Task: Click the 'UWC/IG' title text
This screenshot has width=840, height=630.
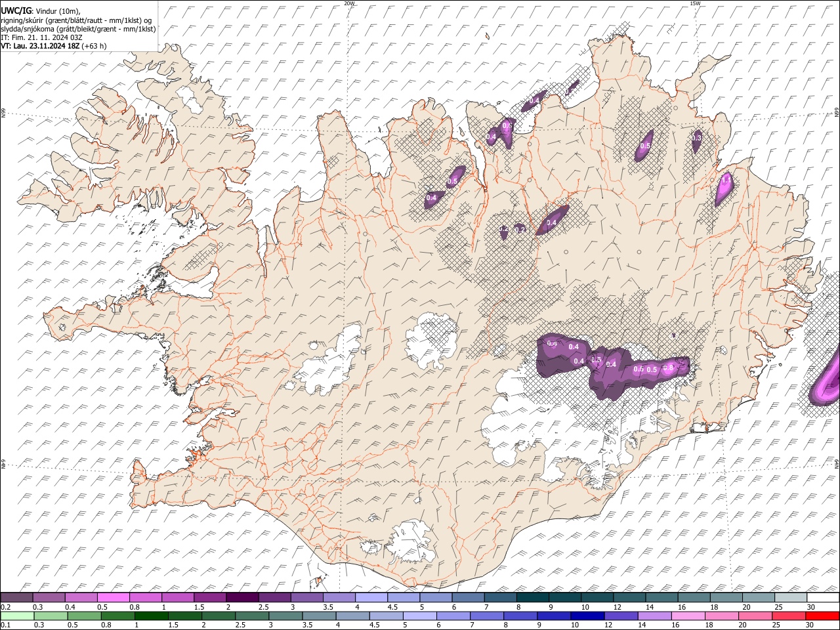Action: [16, 10]
